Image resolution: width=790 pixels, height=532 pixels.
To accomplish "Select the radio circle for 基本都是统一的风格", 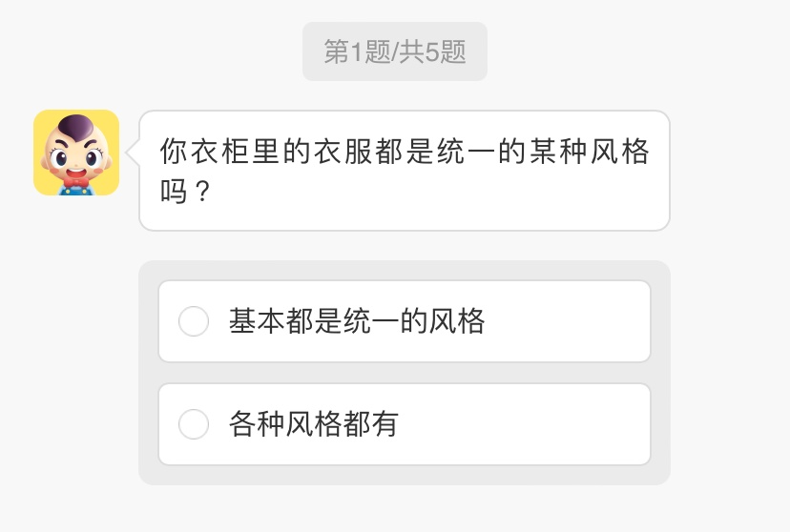I will tap(194, 322).
